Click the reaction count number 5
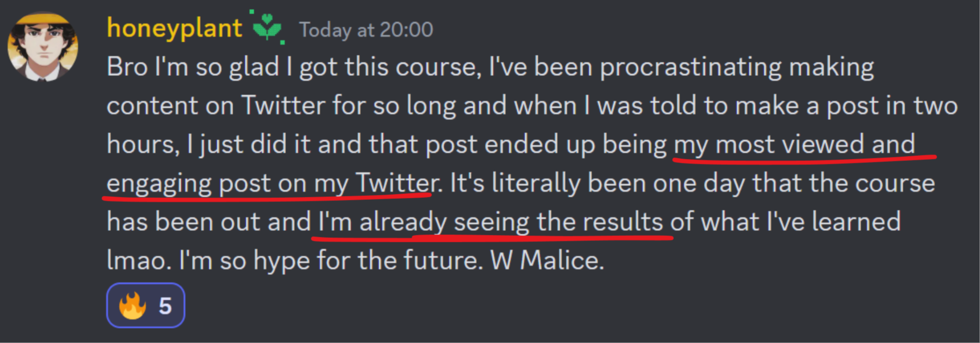Viewport: 980px width, 343px height. 165,306
